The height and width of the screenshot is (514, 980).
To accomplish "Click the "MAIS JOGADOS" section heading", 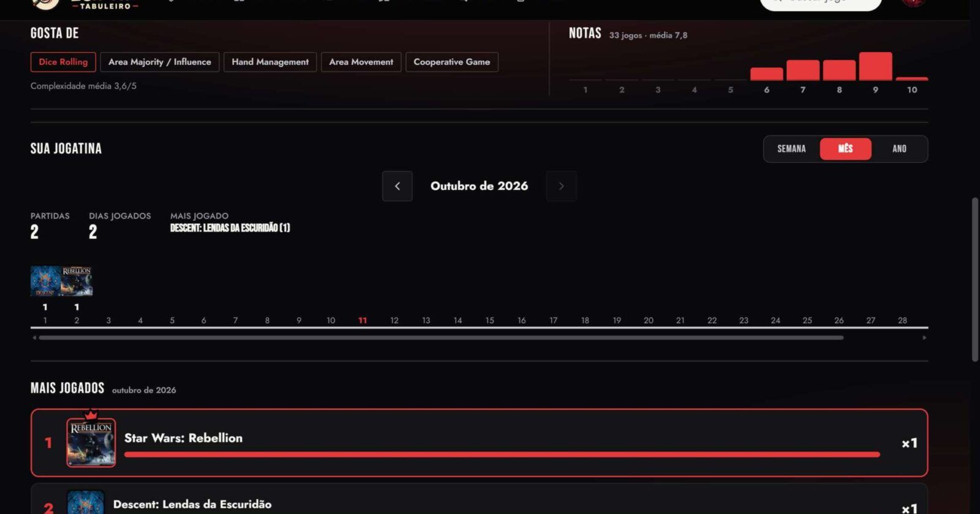I will click(67, 388).
